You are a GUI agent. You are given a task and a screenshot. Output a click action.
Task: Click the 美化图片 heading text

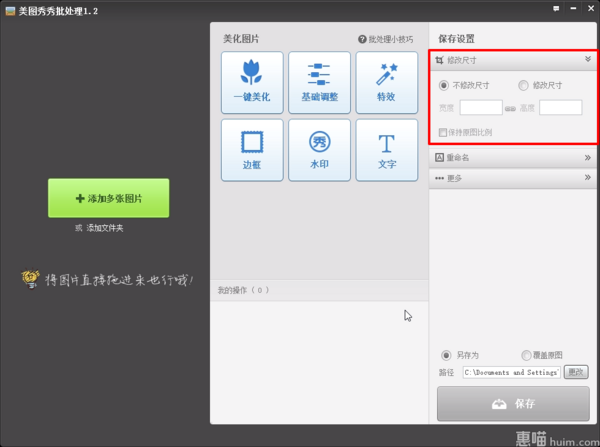241,39
